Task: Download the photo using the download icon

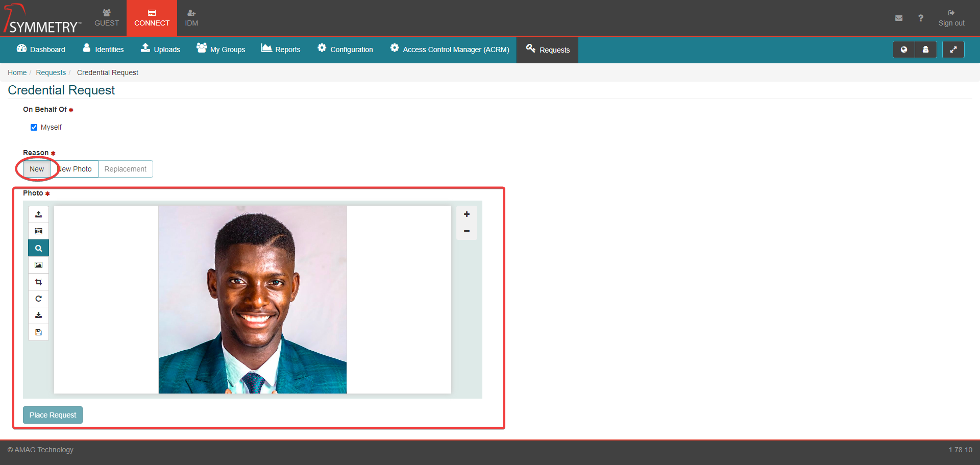Action: pos(38,315)
